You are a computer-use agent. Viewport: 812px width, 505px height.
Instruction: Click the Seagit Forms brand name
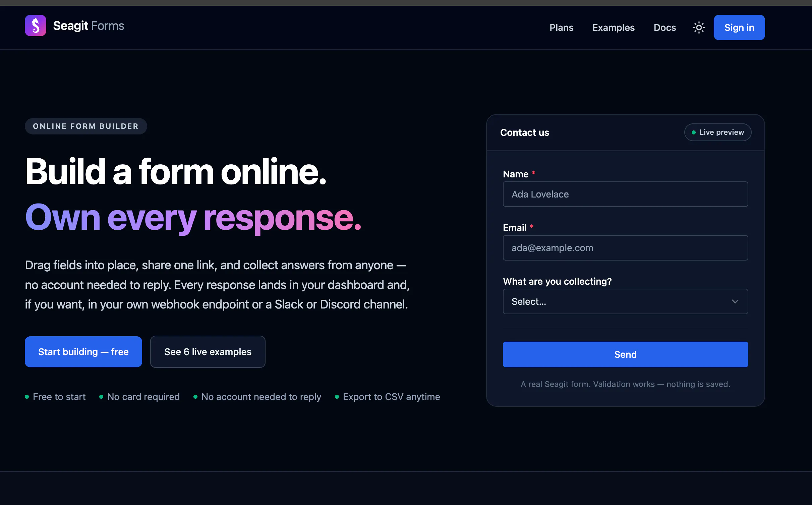(x=89, y=26)
